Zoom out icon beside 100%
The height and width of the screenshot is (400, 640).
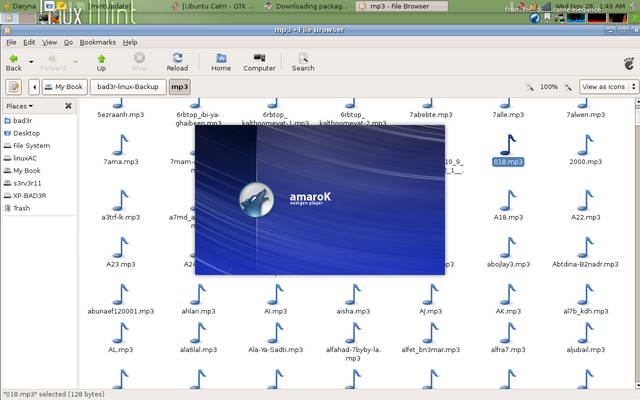click(x=530, y=87)
